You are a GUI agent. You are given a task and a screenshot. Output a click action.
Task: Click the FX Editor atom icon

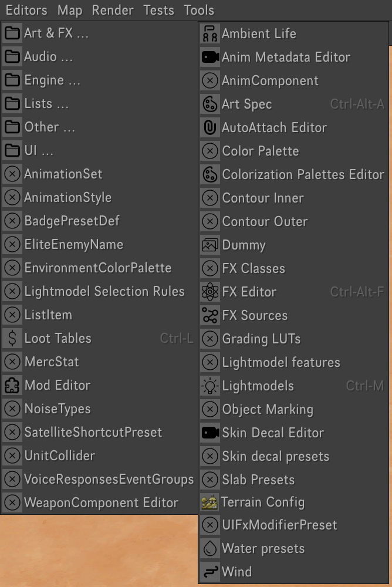pos(209,292)
